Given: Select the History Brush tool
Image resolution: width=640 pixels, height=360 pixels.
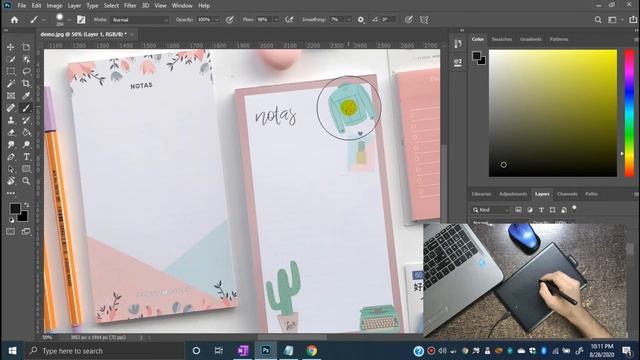Looking at the screenshot, I should pyautogui.click(x=26, y=120).
